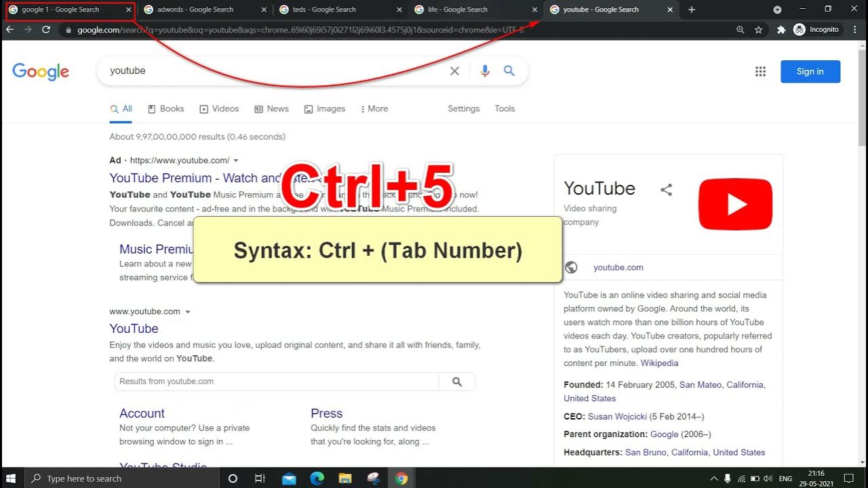Open the Google parent organization link
This screenshot has height=488, width=868.
tap(665, 434)
